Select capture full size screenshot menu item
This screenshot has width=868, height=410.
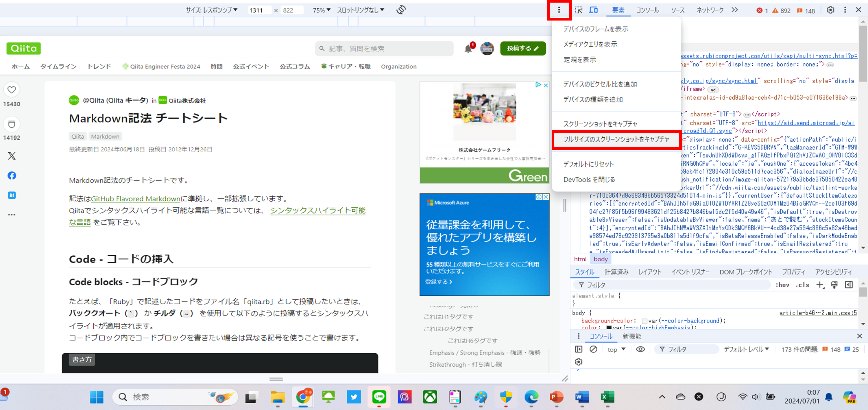click(616, 139)
